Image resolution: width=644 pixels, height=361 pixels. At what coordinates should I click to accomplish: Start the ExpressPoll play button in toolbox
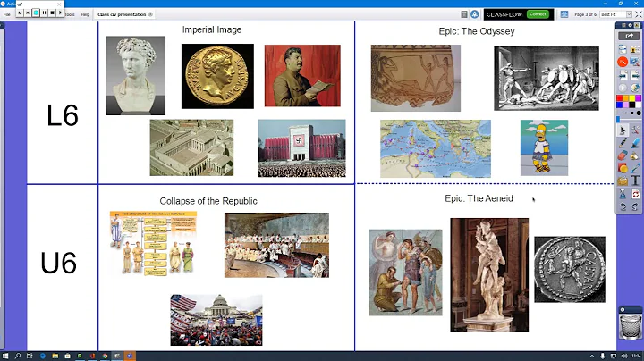[x=623, y=88]
